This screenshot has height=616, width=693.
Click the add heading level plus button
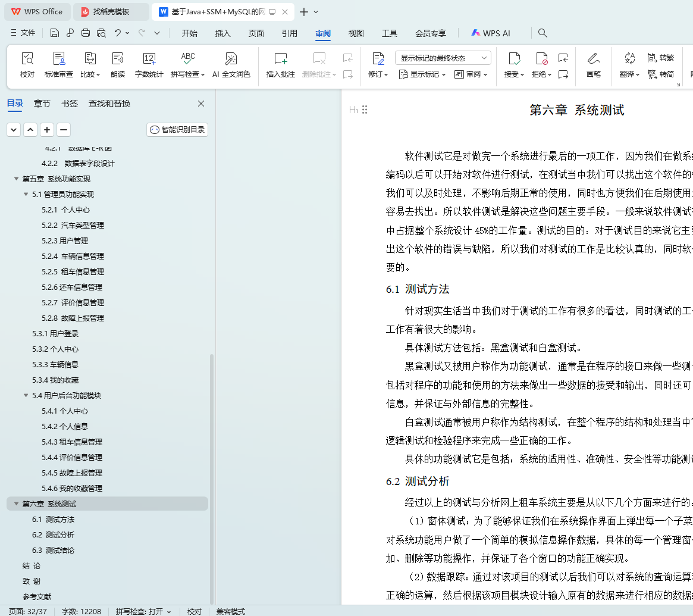coord(47,130)
